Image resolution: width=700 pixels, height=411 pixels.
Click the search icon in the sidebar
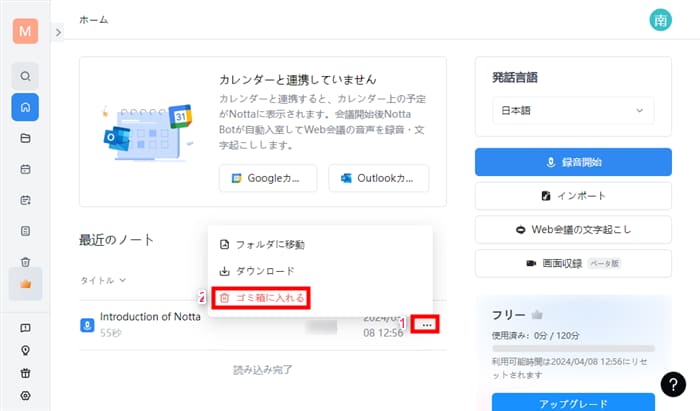(x=25, y=75)
